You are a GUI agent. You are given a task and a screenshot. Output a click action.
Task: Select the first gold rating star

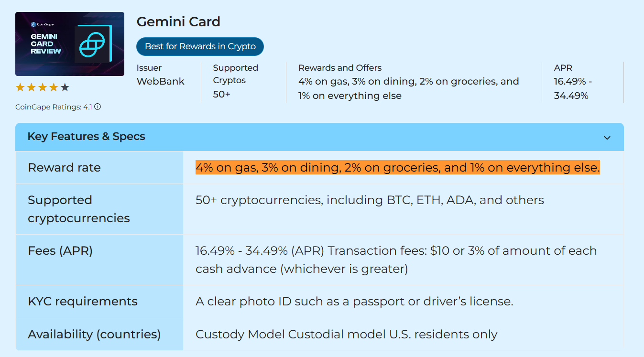tap(20, 87)
